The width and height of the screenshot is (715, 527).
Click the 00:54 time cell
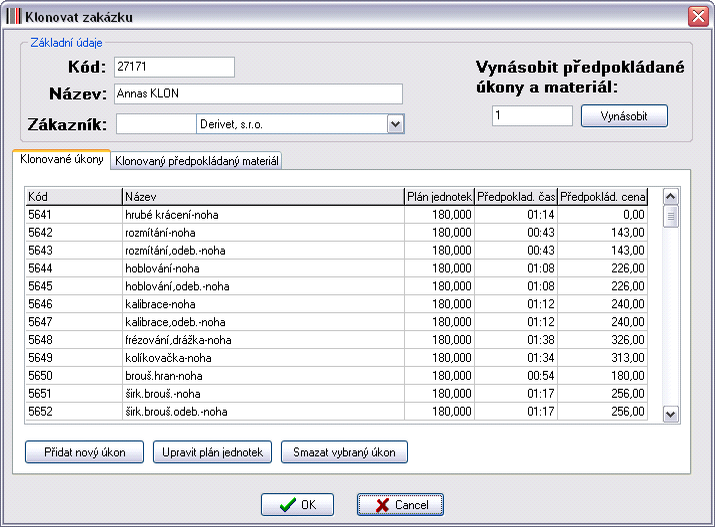point(516,376)
